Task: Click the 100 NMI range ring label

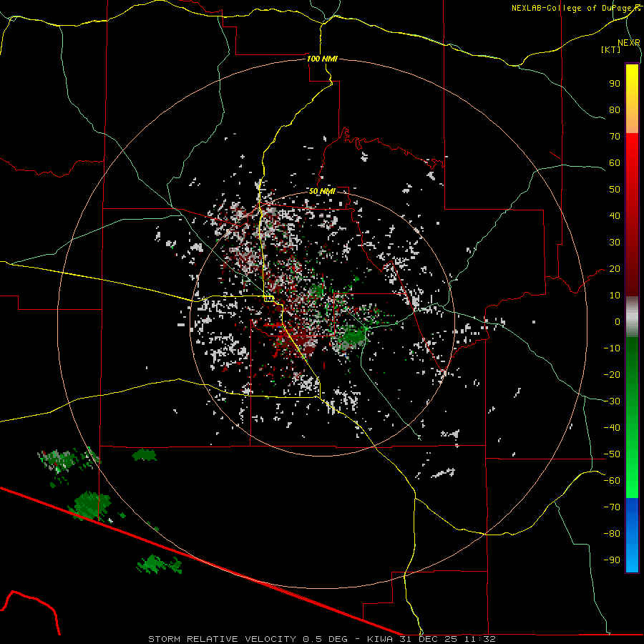Action: 323,59
